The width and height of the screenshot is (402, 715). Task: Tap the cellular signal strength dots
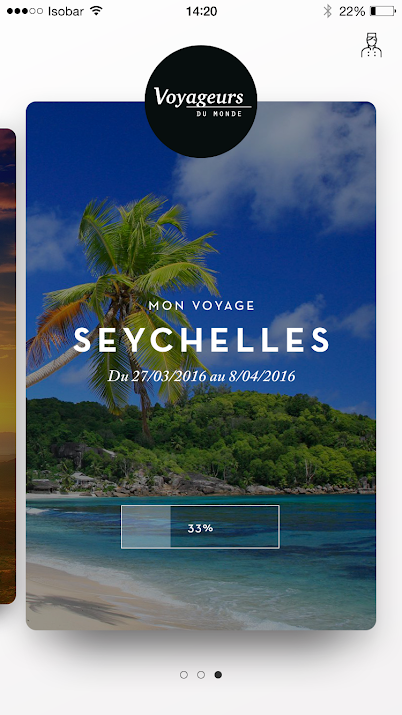pyautogui.click(x=25, y=11)
